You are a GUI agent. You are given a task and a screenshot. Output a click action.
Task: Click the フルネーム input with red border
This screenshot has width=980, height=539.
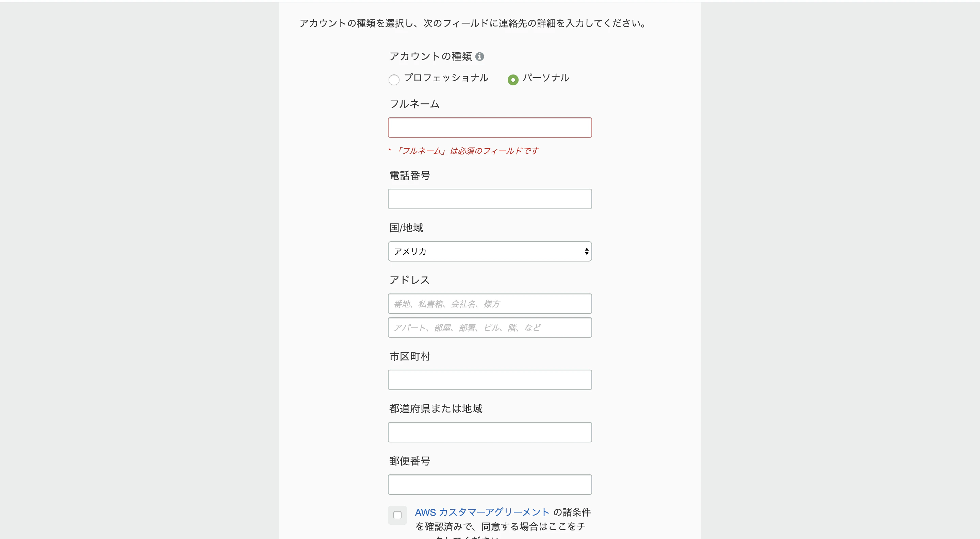tap(490, 127)
